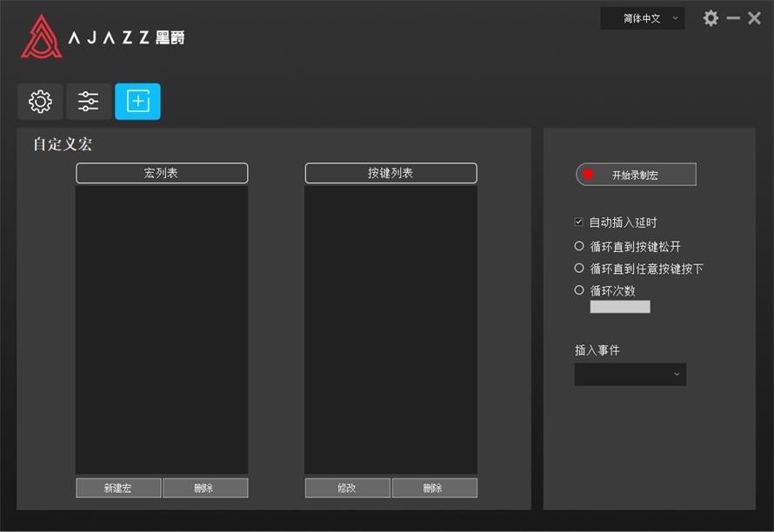
Task: Select 循环直到任意按键按下 option
Action: pos(578,268)
